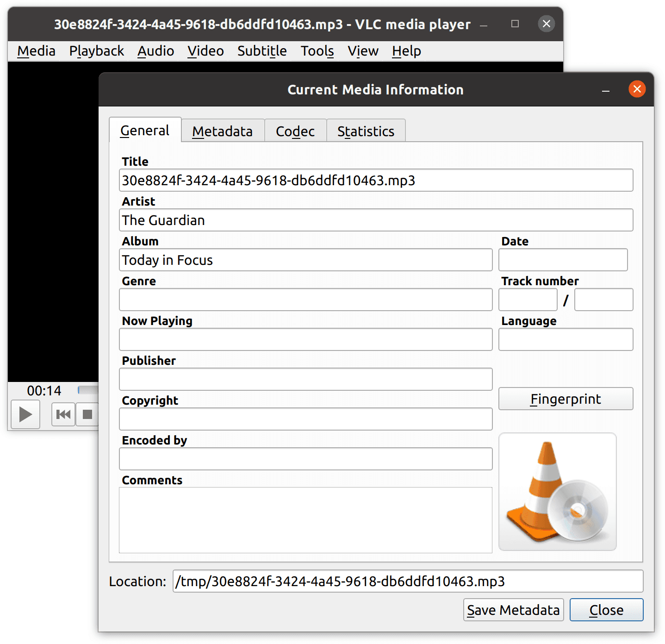The height and width of the screenshot is (644, 665).
Task: Open the Audio menu
Action: [x=155, y=51]
